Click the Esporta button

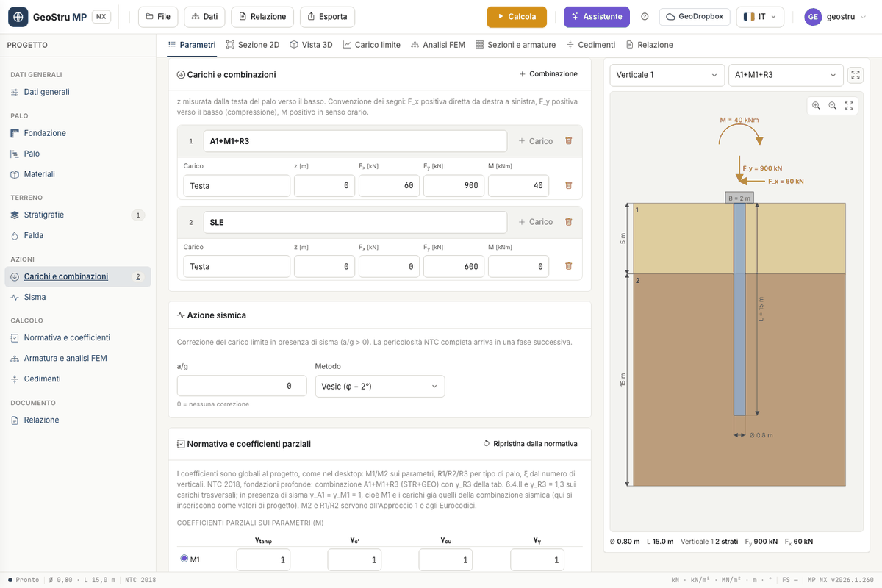point(327,17)
